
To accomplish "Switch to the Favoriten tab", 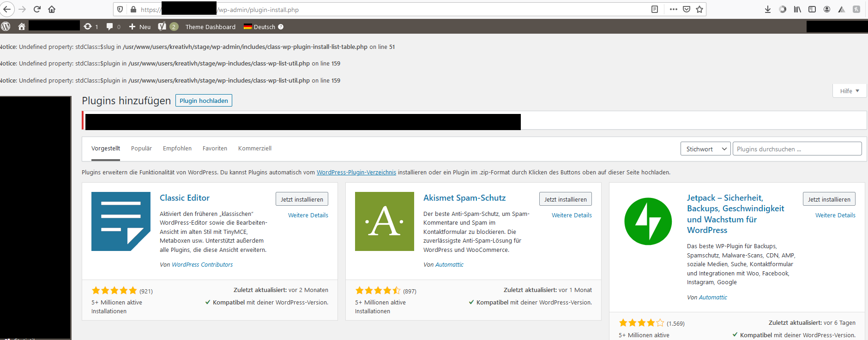I will (215, 149).
